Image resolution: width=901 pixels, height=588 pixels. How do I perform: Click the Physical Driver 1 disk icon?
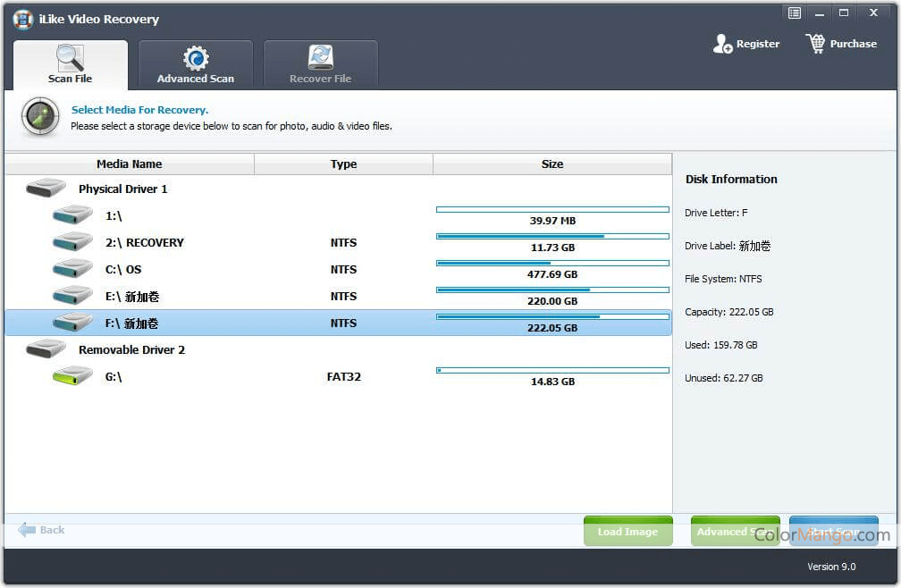tap(46, 189)
